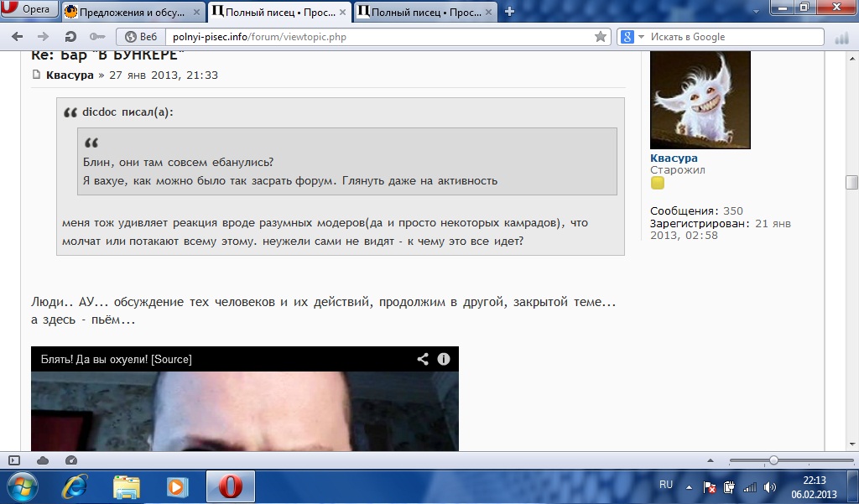Click the page vertical scrollbar thumb
This screenshot has width=859, height=504.
pyautogui.click(x=851, y=183)
